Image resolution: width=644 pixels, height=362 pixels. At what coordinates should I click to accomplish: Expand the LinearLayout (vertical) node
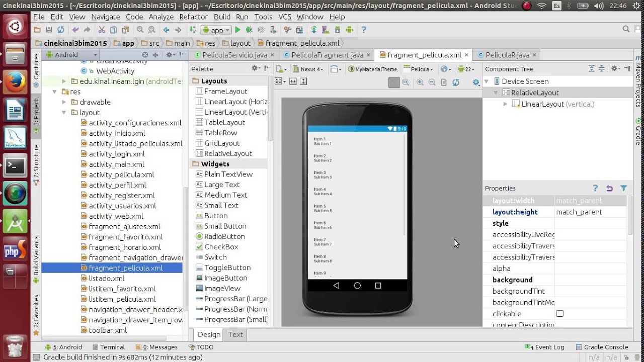(505, 104)
